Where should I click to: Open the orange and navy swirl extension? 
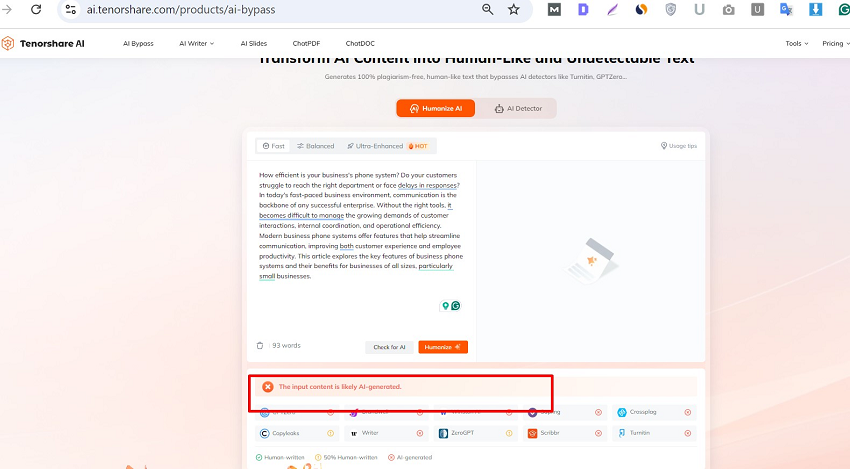[x=641, y=9]
